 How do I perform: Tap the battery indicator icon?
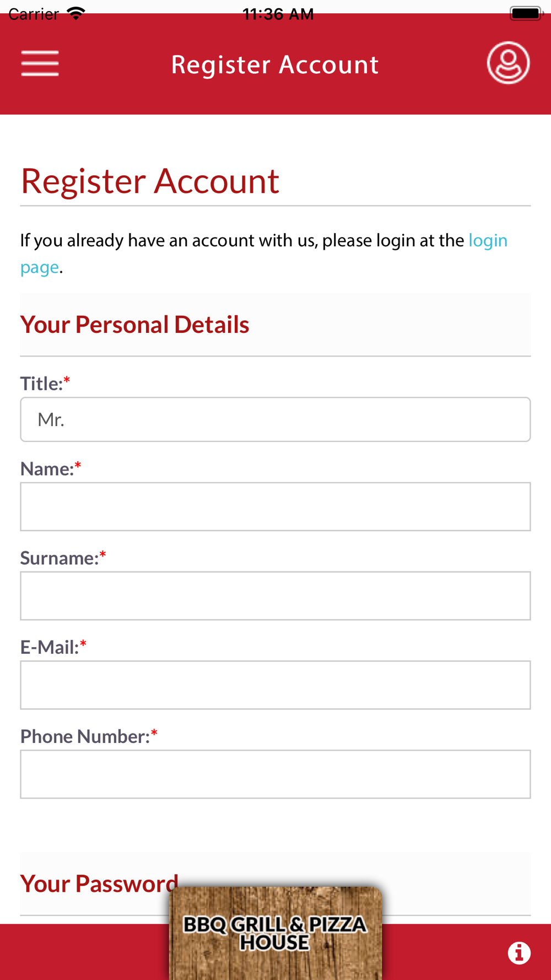pyautogui.click(x=526, y=13)
